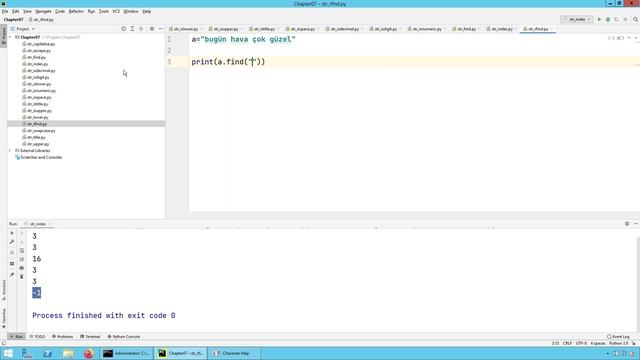Open the Edit menu

click(x=16, y=11)
